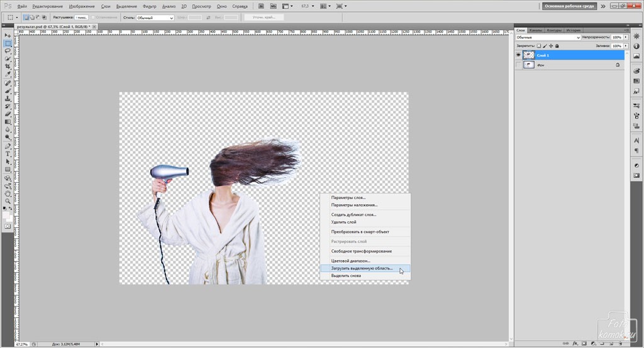644x348 pixels.
Task: Switch to the Каналы tab
Action: click(x=536, y=30)
